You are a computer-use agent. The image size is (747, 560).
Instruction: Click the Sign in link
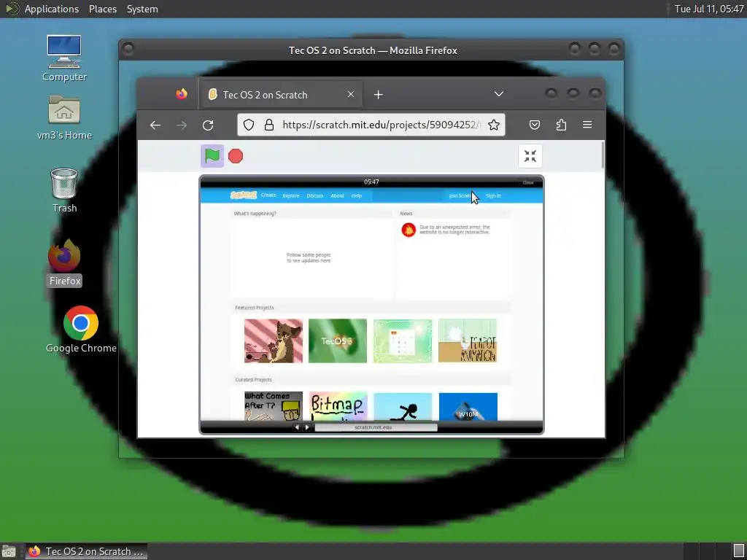pyautogui.click(x=493, y=195)
